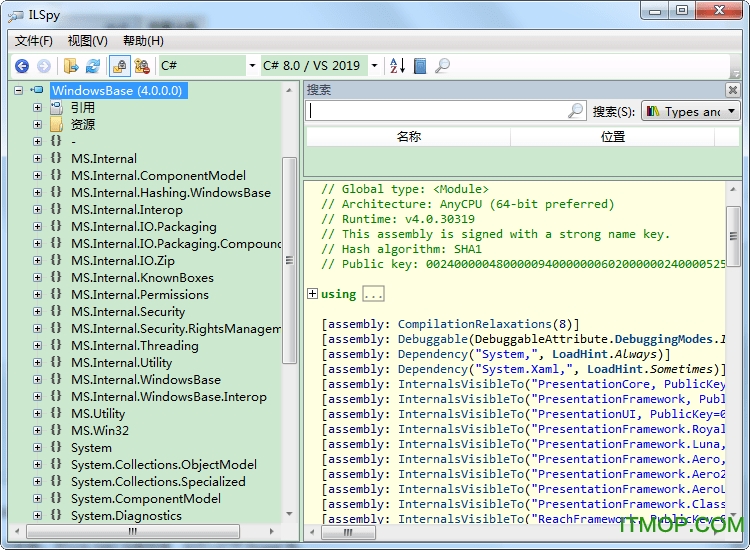This screenshot has height=550, width=750.
Task: Expand MS.Internal.ComponentModel namespace
Action: click(x=37, y=176)
